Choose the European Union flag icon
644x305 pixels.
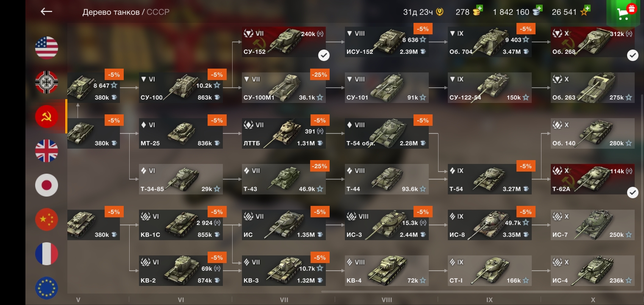(x=47, y=288)
